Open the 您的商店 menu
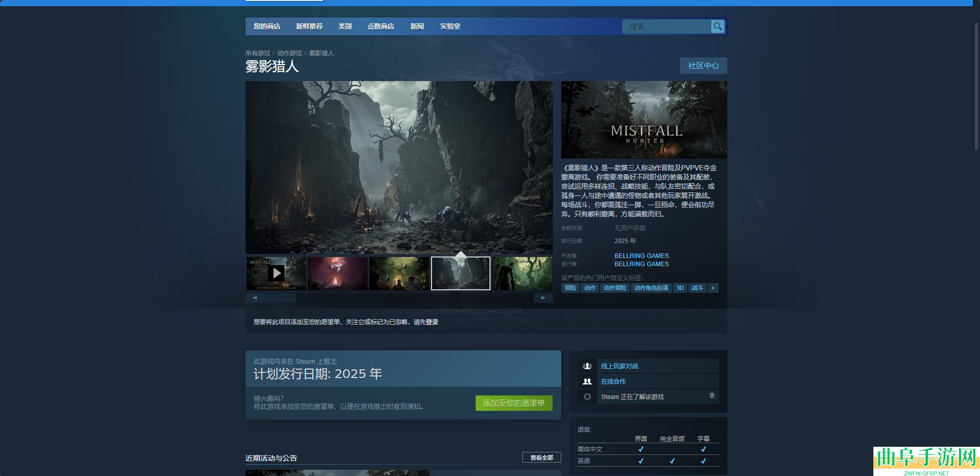This screenshot has width=980, height=476. tap(267, 26)
